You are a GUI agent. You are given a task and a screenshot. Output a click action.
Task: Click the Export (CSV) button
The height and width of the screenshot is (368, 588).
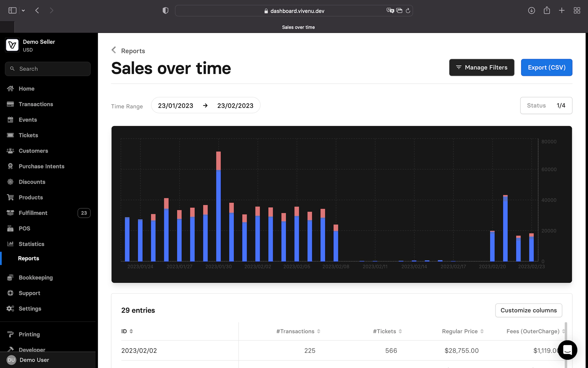point(546,67)
